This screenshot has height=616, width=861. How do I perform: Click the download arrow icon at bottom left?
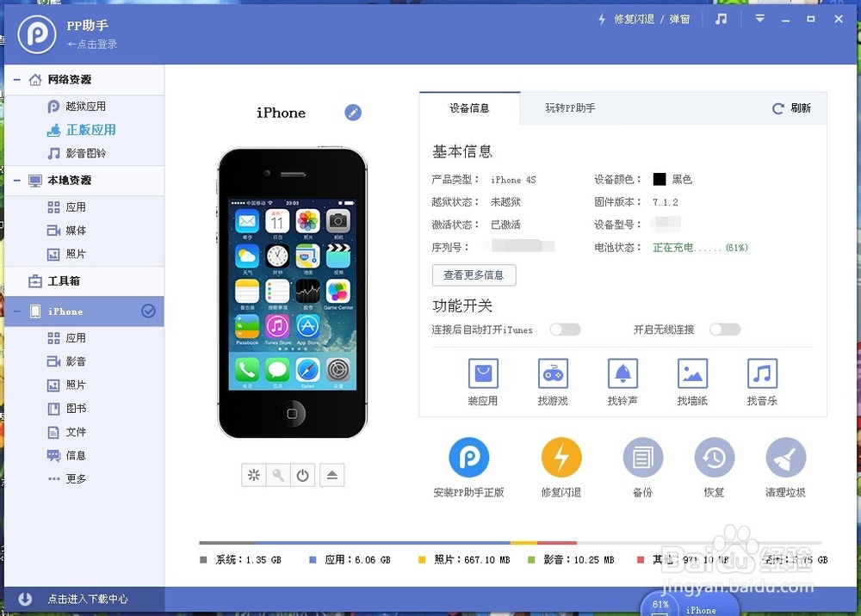(25, 599)
